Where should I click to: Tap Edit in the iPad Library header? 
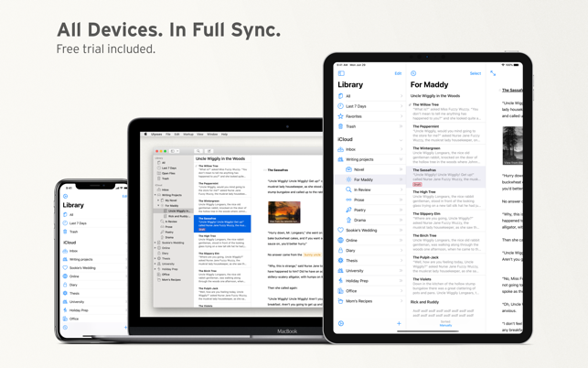pos(398,73)
